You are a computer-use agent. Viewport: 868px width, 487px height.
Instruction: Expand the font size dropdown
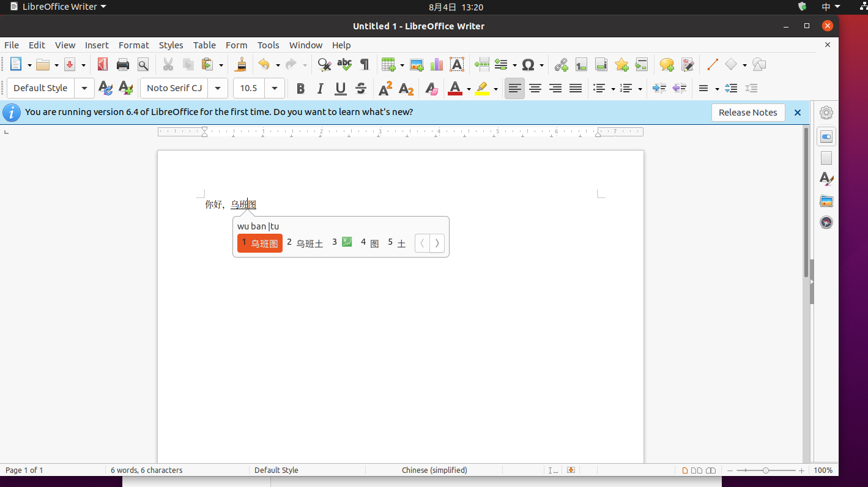tap(274, 88)
